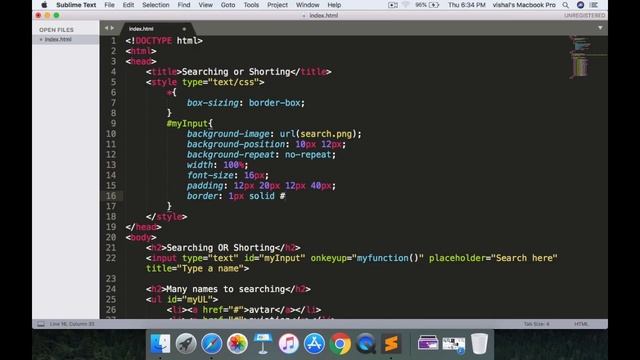This screenshot has height=360, width=640.
Task: Open Photos from the Dock
Action: coord(237,343)
